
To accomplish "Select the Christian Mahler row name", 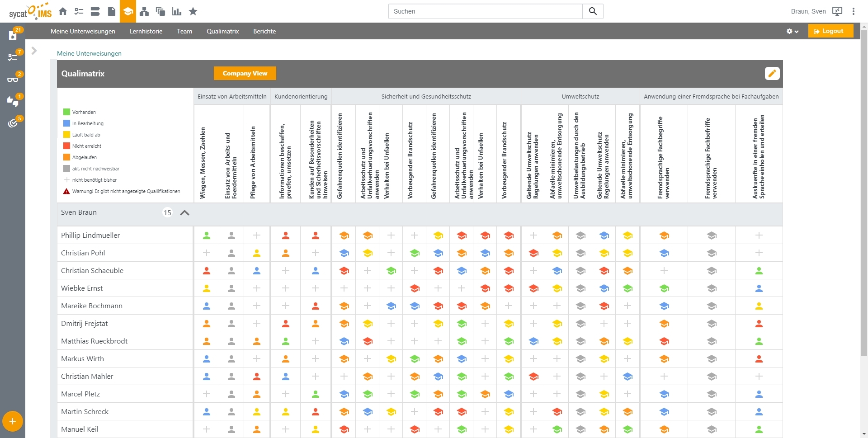I will tap(87, 377).
